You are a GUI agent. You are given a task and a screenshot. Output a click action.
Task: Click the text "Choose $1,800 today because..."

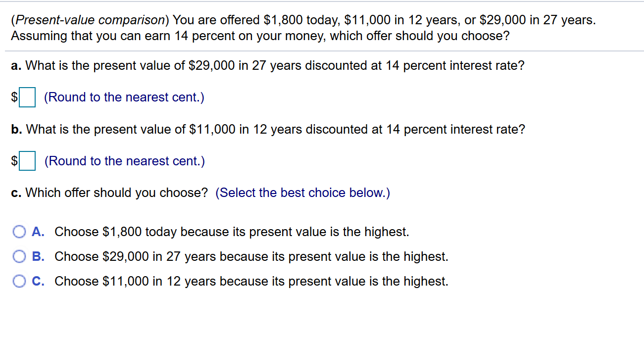pyautogui.click(x=232, y=232)
